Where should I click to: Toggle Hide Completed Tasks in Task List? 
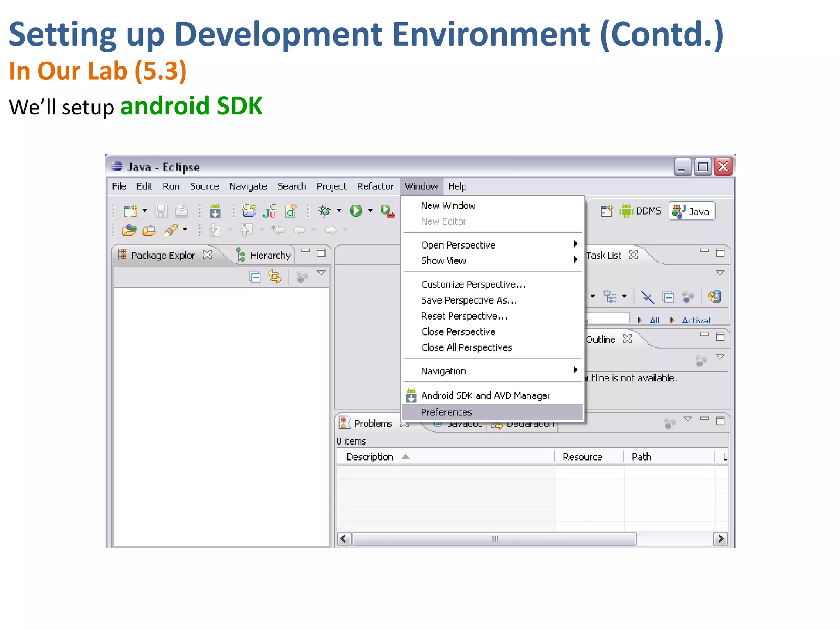(648, 297)
